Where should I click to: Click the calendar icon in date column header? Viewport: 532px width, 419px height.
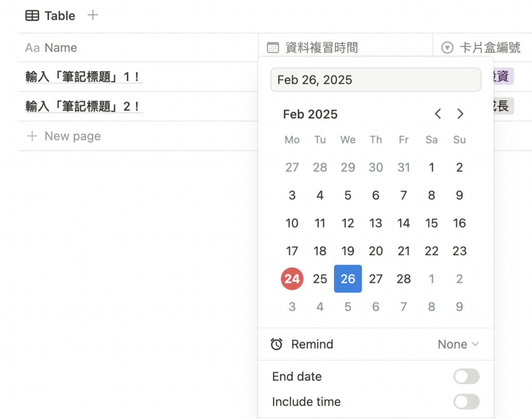click(x=273, y=48)
